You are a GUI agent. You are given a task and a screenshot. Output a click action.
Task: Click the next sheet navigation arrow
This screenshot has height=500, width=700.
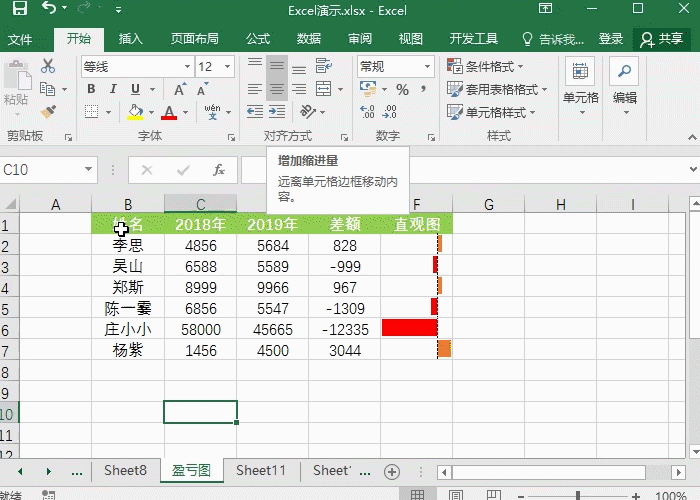click(x=49, y=471)
